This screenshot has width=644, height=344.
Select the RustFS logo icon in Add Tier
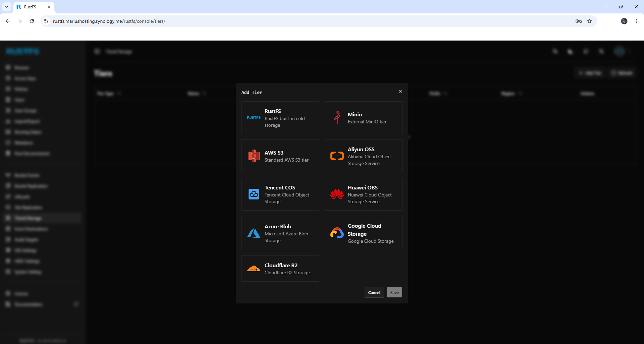tap(254, 118)
